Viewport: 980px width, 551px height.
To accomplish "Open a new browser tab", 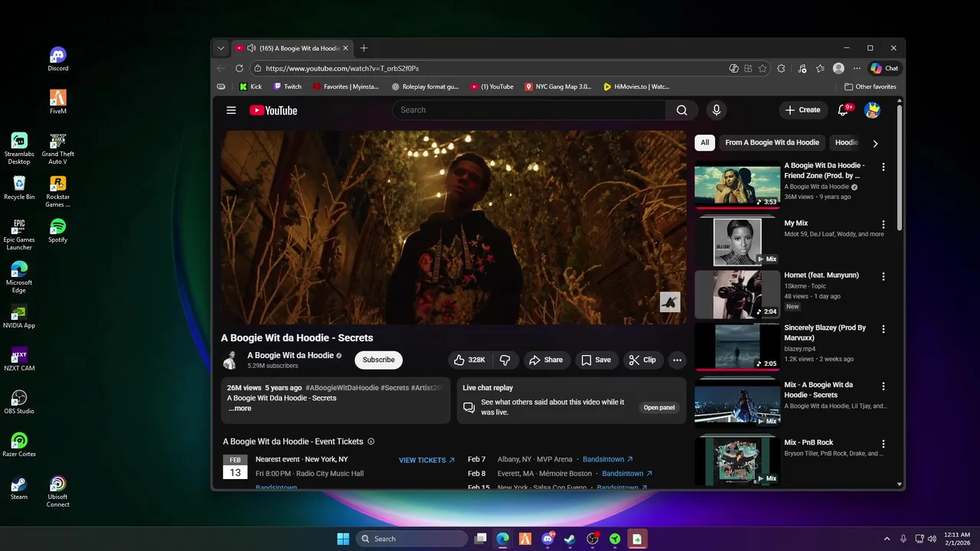I will tap(364, 48).
